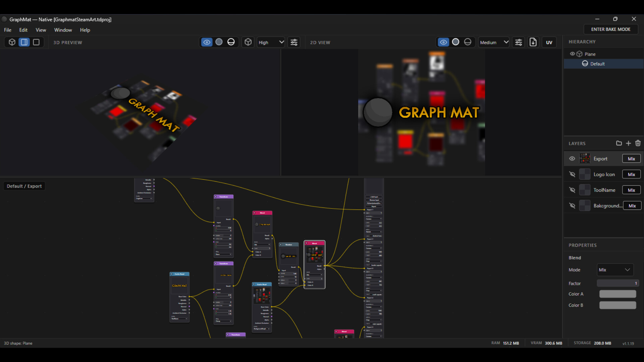
Task: Show the ToolName layer
Action: [572, 190]
